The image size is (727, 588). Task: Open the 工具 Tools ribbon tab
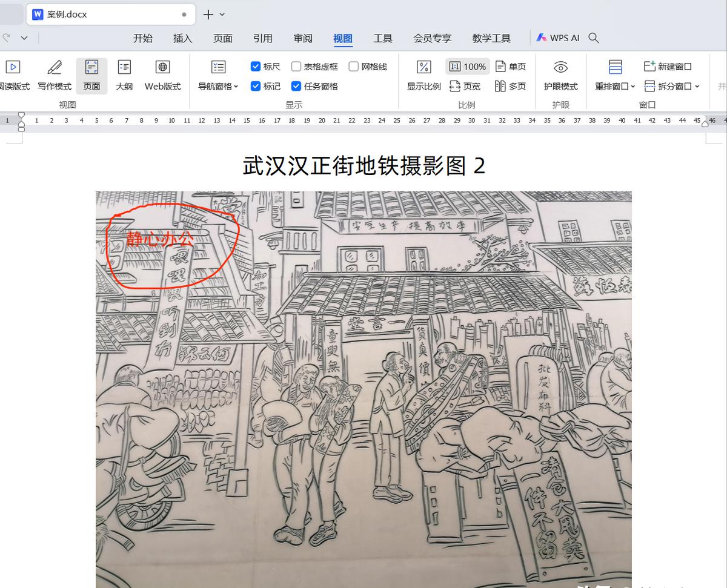coord(383,38)
